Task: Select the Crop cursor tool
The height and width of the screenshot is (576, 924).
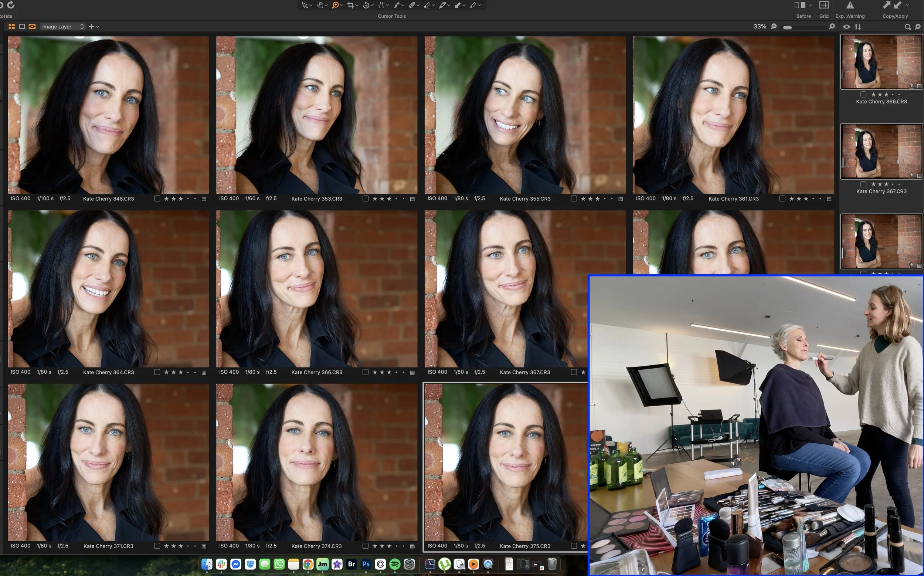Action: pyautogui.click(x=350, y=5)
